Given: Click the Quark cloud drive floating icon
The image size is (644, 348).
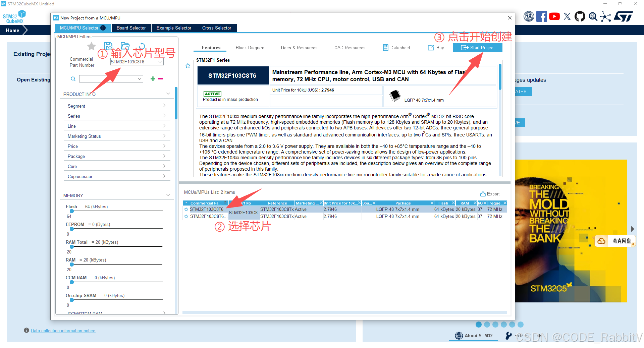Looking at the screenshot, I should pos(602,241).
